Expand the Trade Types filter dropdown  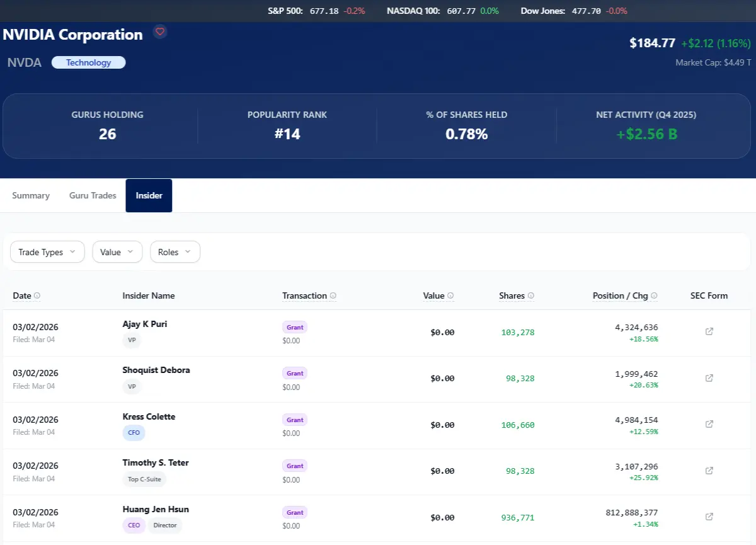[x=47, y=252]
